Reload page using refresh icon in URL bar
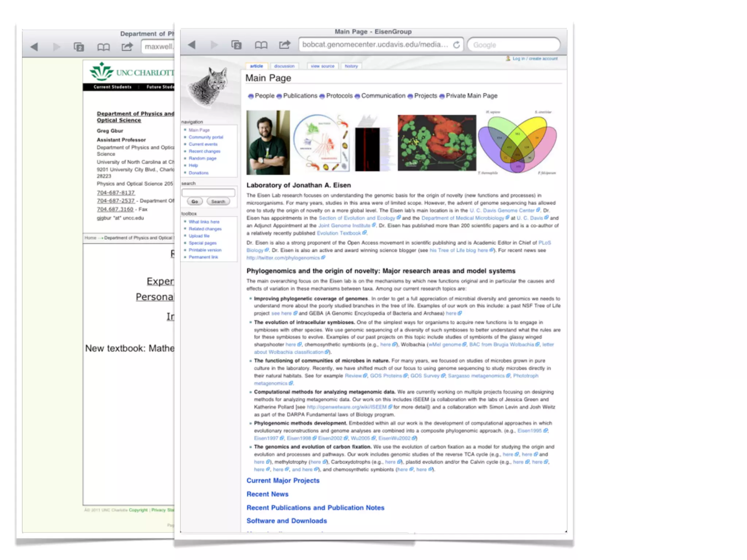The image size is (747, 560). [456, 45]
